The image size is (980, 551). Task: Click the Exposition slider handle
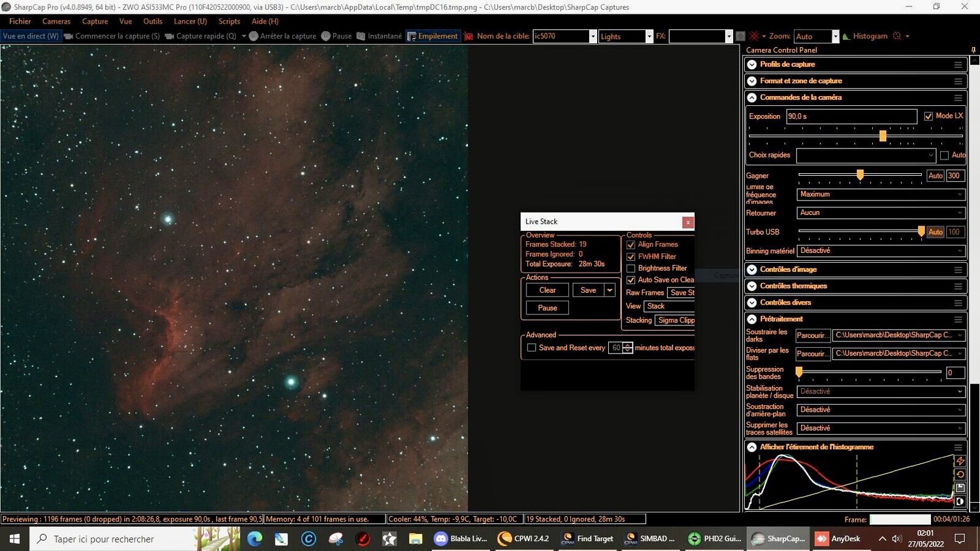coord(883,136)
